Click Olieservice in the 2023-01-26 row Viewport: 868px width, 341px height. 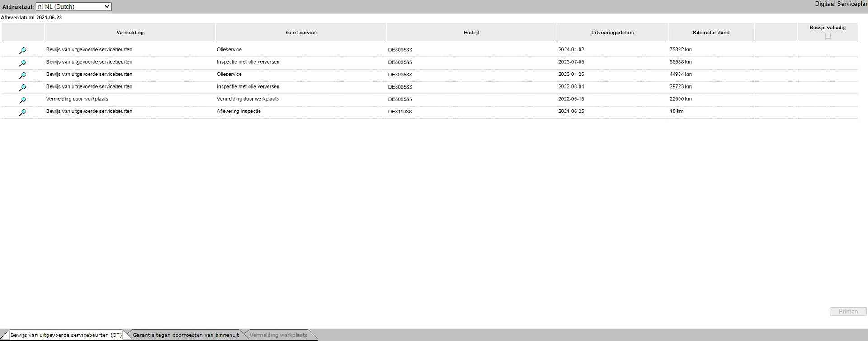229,74
